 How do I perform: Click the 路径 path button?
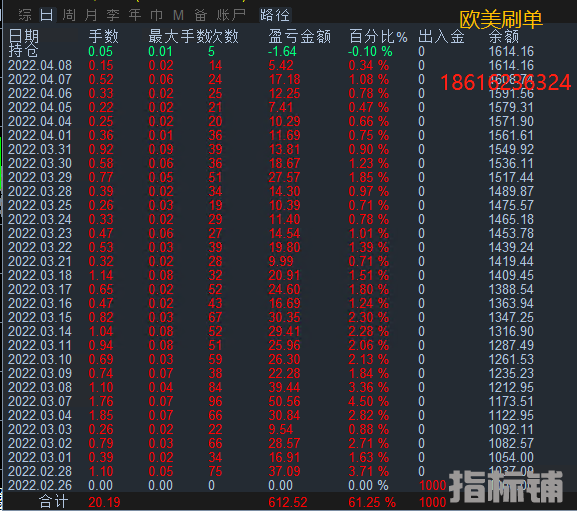tap(275, 15)
